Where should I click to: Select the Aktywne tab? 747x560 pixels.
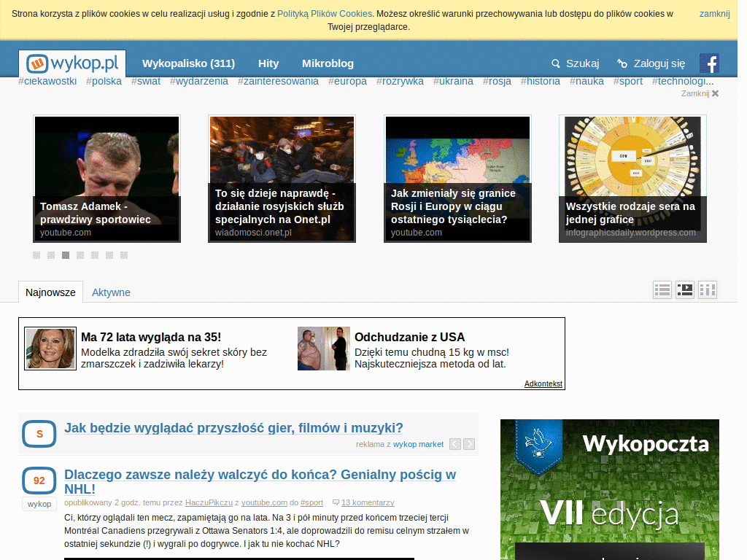[111, 292]
